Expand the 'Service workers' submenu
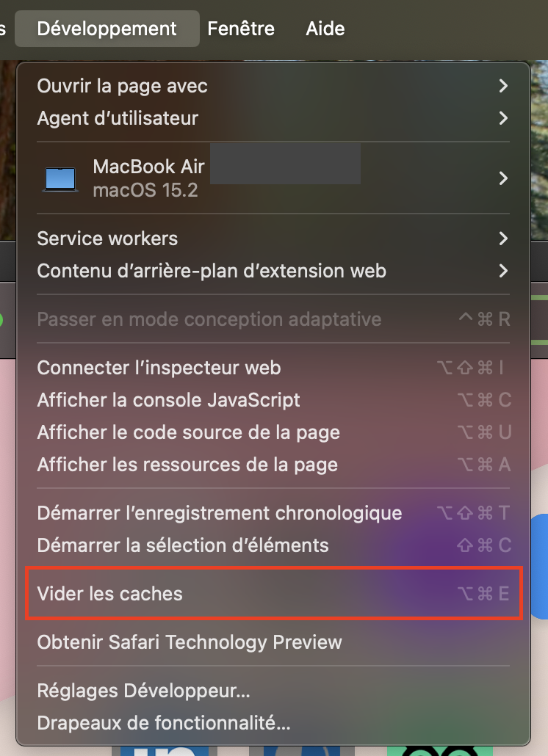 [107, 239]
